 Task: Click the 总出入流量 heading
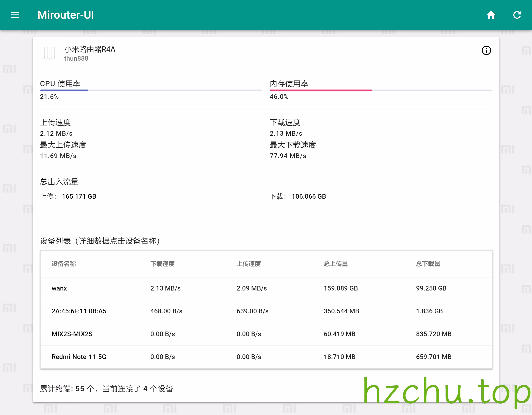(59, 182)
